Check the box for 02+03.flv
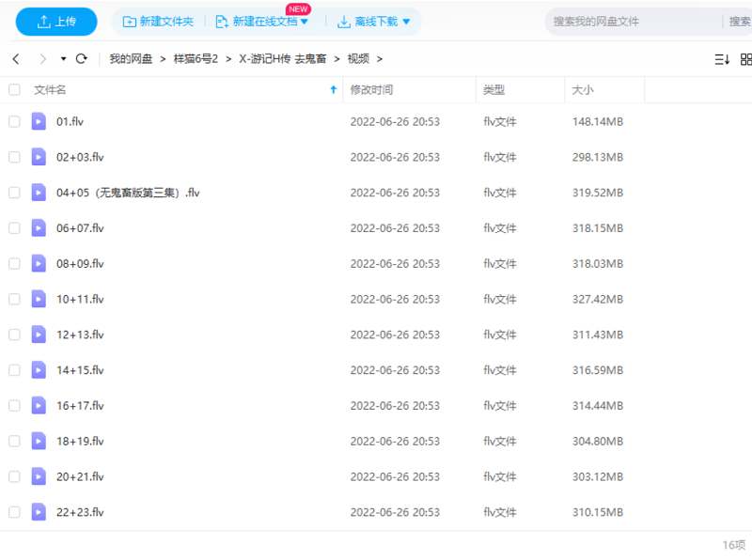This screenshot has width=752, height=560. click(x=14, y=157)
